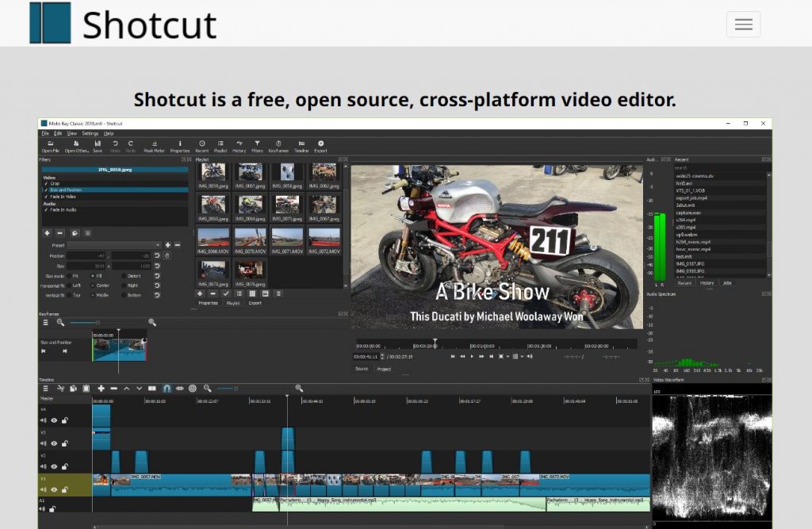The height and width of the screenshot is (529, 812).
Task: Mute track V4 speaker icon
Action: (44, 420)
